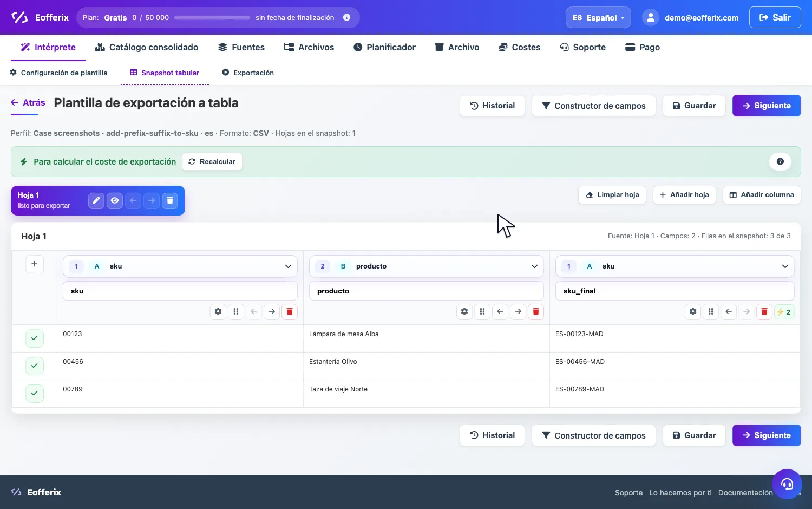The width and height of the screenshot is (812, 509).
Task: Go to Fuentes tab
Action: (241, 47)
